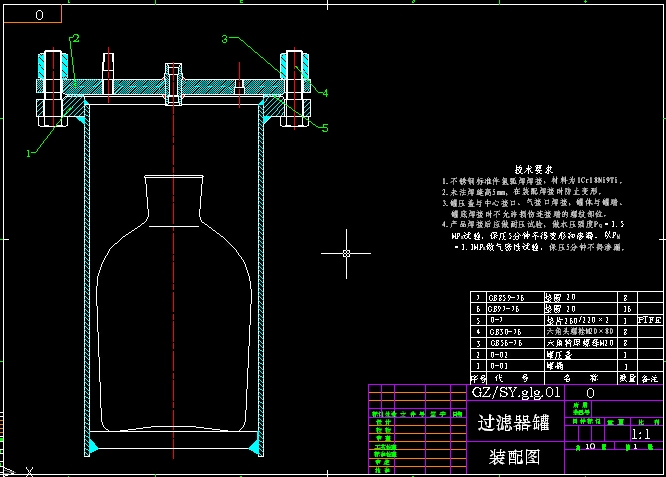The width and height of the screenshot is (666, 477).
Task: Select the scale value '1:1'
Action: coord(641,434)
